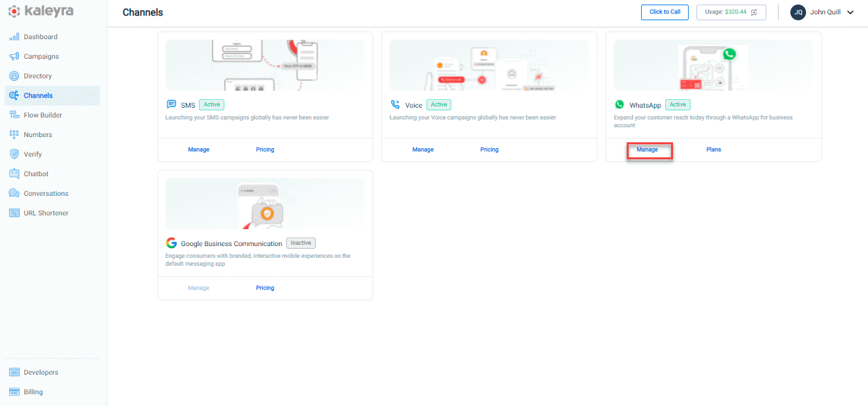Viewport: 868px width, 406px height.
Task: Click the Verify shield icon
Action: [x=14, y=154]
